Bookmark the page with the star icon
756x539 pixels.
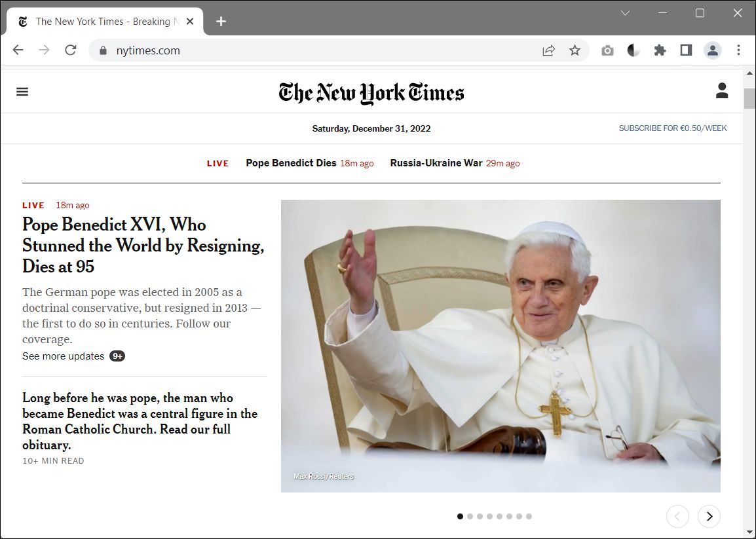[x=575, y=50]
